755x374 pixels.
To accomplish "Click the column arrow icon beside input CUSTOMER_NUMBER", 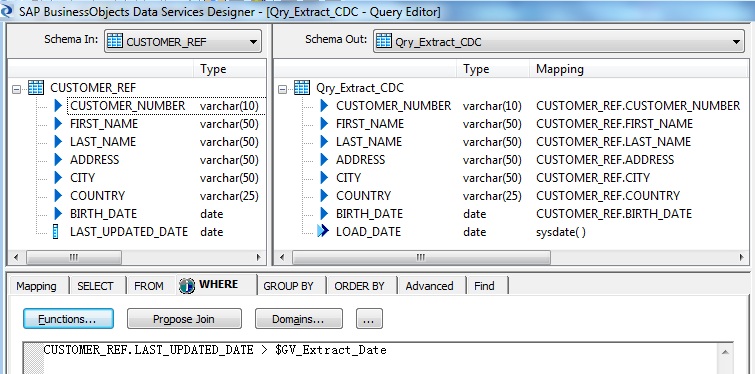I will point(58,105).
